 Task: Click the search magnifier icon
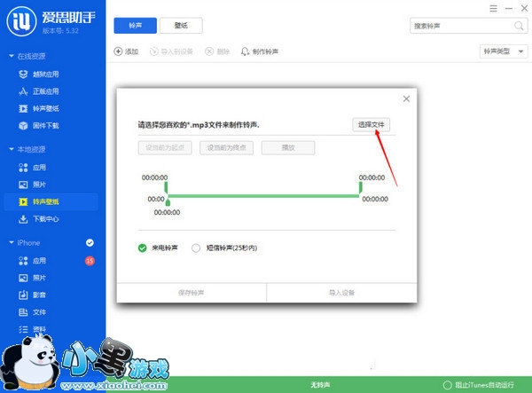(x=519, y=26)
